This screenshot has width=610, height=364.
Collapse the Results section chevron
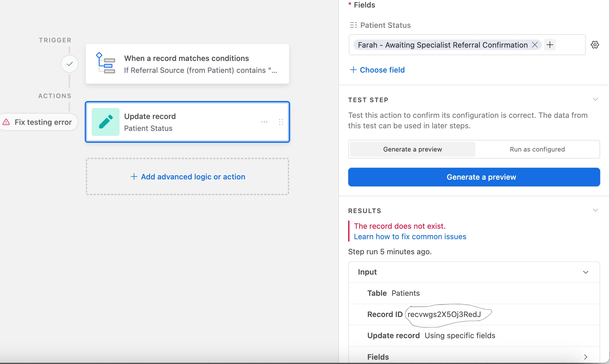point(595,210)
